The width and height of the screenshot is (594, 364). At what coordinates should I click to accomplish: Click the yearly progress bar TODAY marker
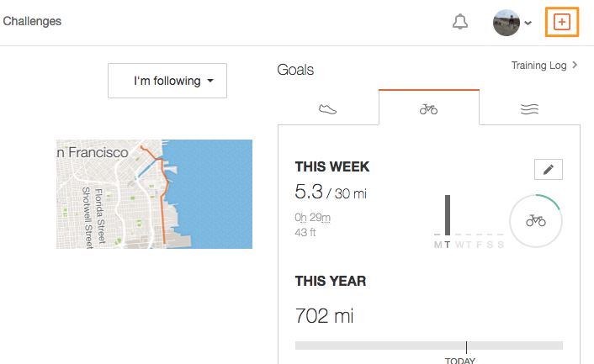click(466, 347)
